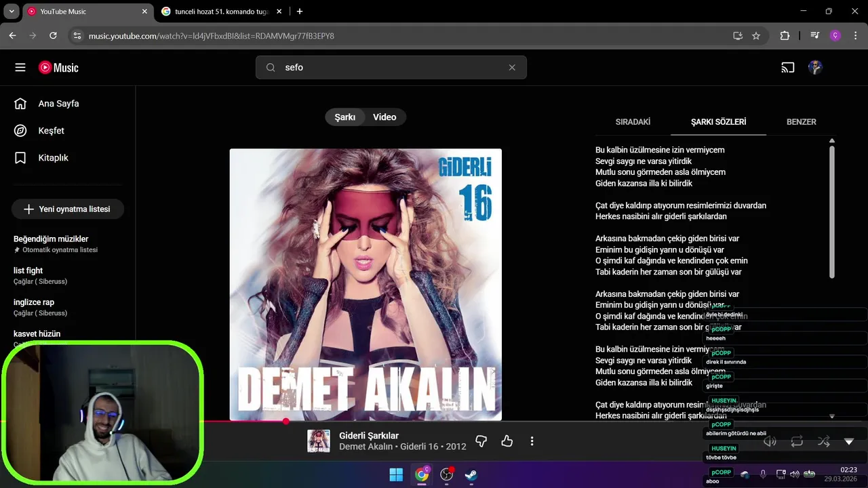Collapse player with the down triangle
868x488 pixels.
coord(849,441)
